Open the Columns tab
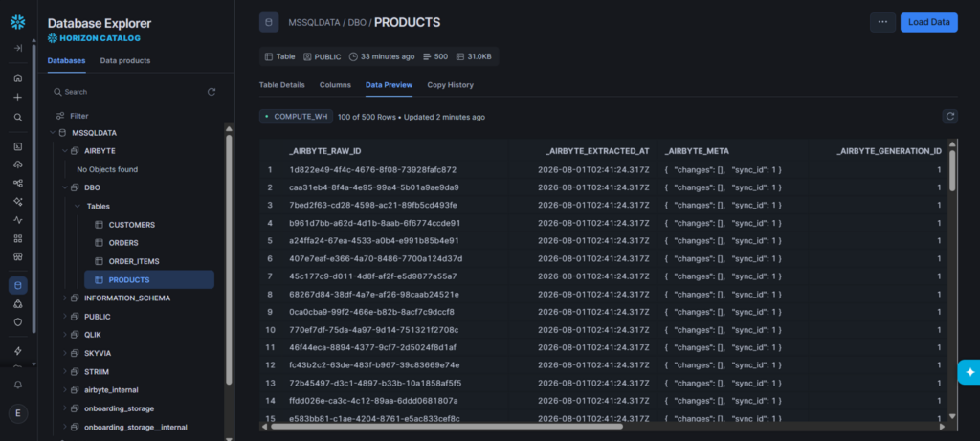 [335, 85]
